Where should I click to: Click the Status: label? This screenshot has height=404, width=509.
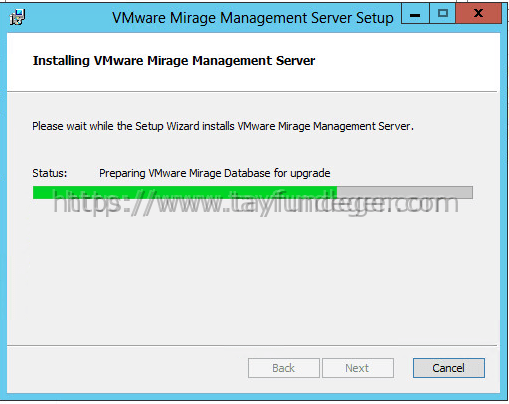50,173
